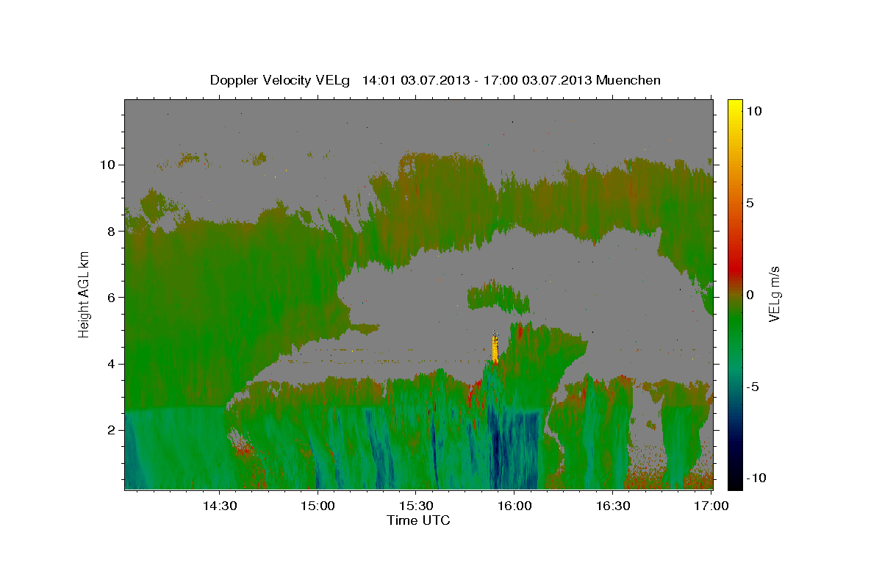Click the yellow top of the colorbar
Image resolution: width=882 pixels, height=588 pixels.
point(734,107)
